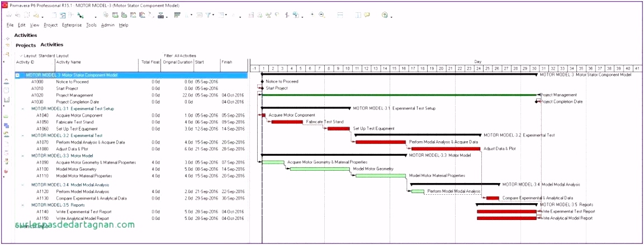Open the File menu

[10, 25]
